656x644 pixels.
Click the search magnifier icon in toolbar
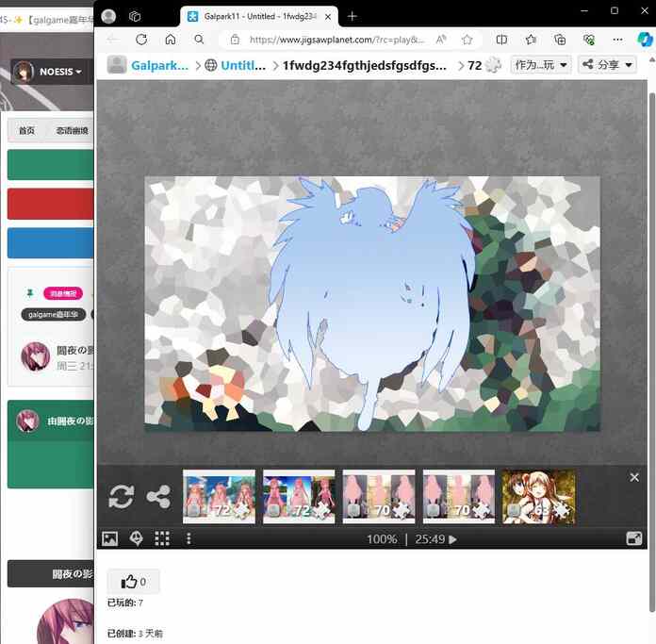(199, 40)
